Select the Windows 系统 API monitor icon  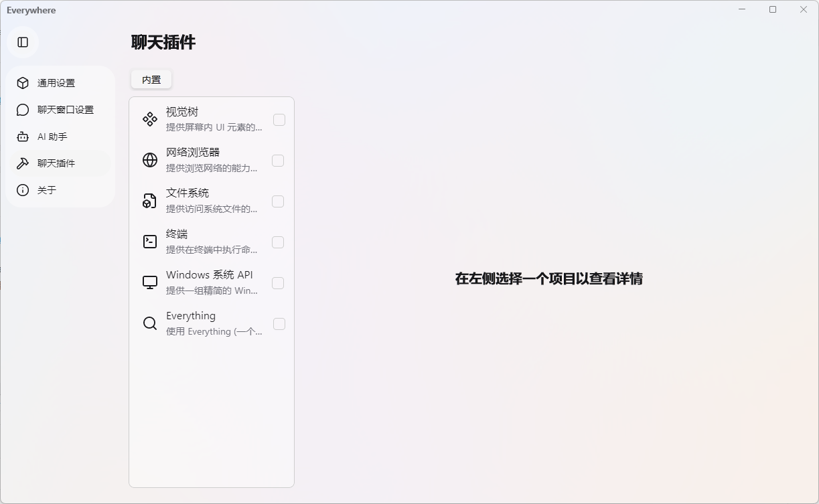point(149,282)
